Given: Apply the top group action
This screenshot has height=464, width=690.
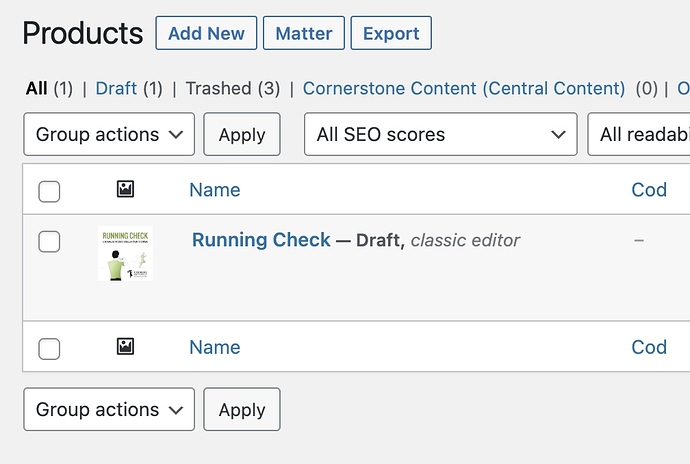Looking at the screenshot, I should click(242, 135).
